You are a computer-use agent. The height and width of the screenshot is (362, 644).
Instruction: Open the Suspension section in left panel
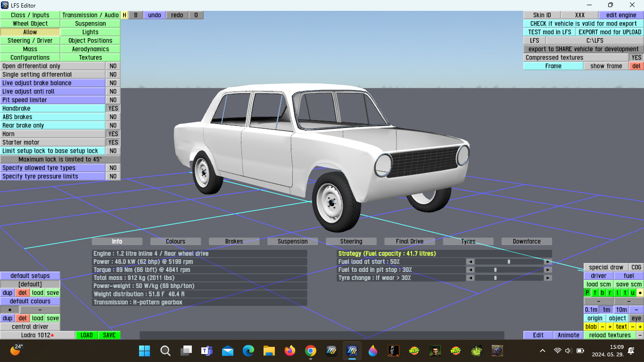[x=91, y=24]
